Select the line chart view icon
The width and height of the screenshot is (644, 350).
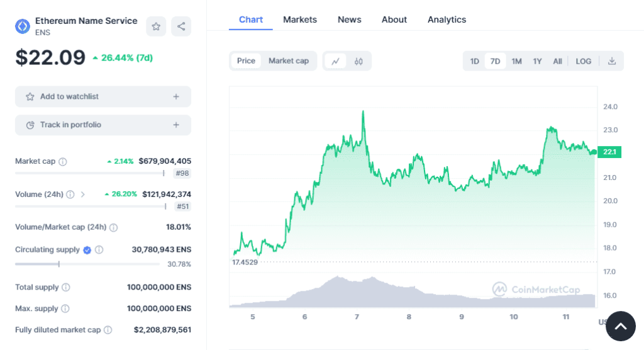coord(336,61)
